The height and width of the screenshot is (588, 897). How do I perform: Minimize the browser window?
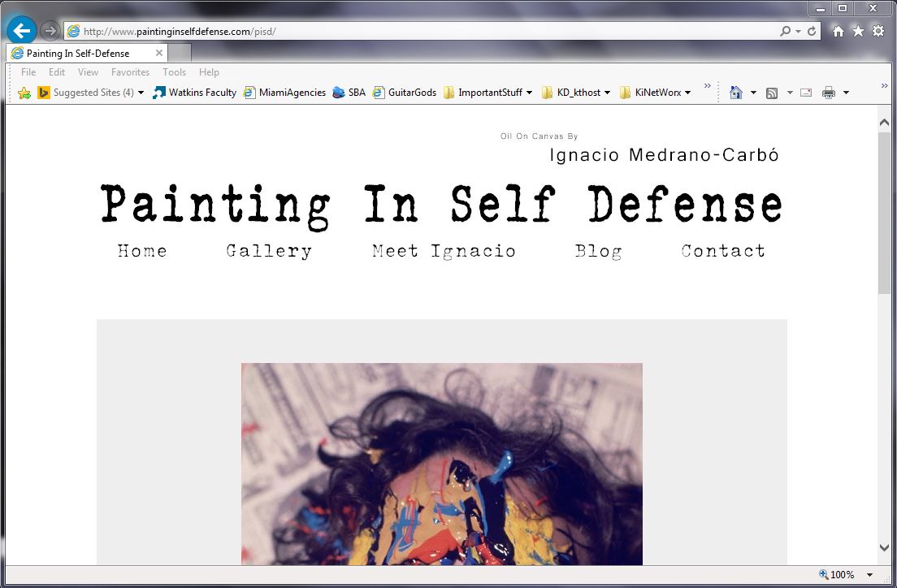[x=821, y=9]
